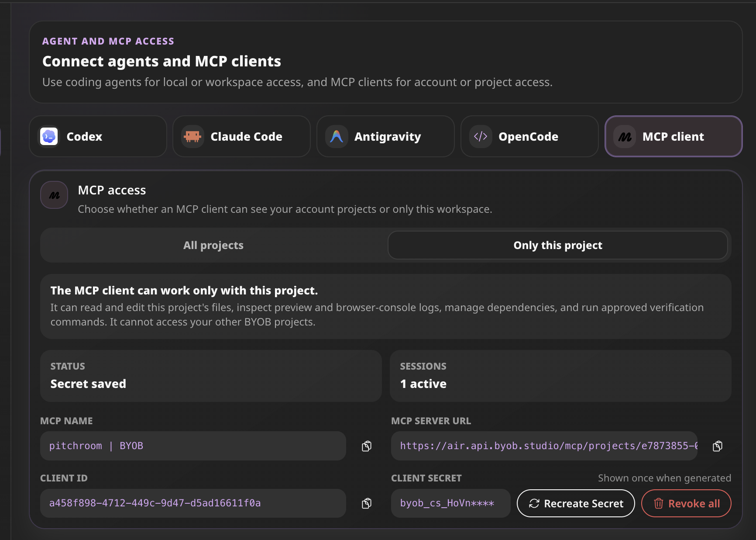Switch to the Claude Code tab

pyautogui.click(x=241, y=136)
